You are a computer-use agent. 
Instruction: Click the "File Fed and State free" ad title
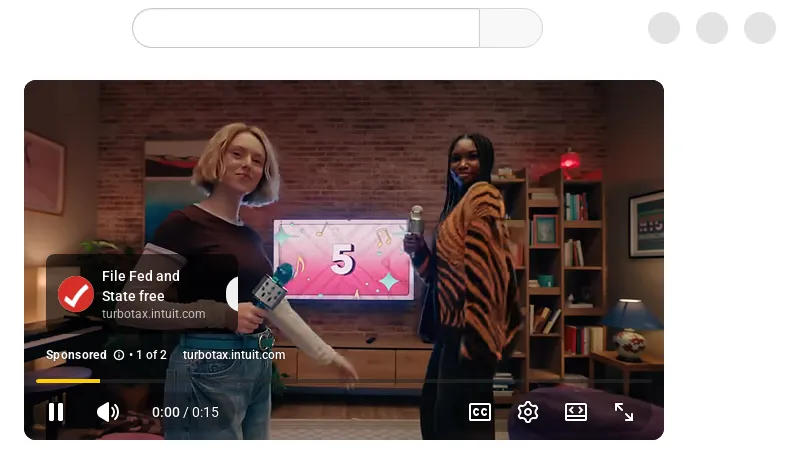141,286
